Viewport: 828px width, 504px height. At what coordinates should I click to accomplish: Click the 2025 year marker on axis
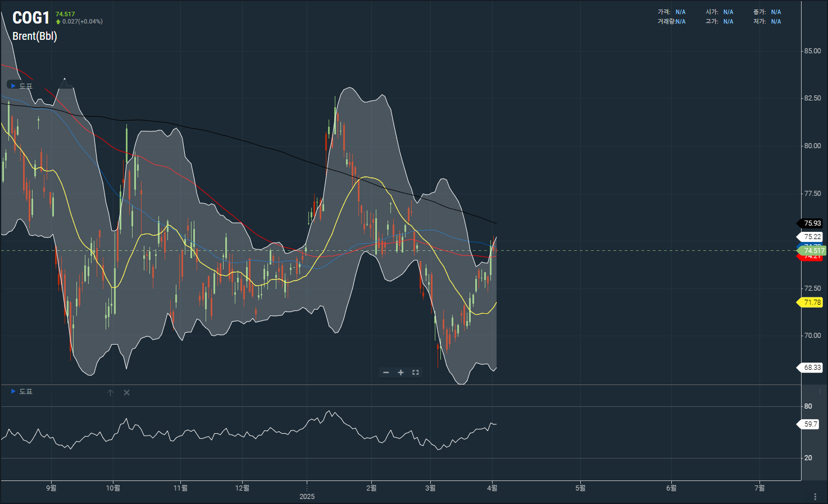tap(307, 497)
